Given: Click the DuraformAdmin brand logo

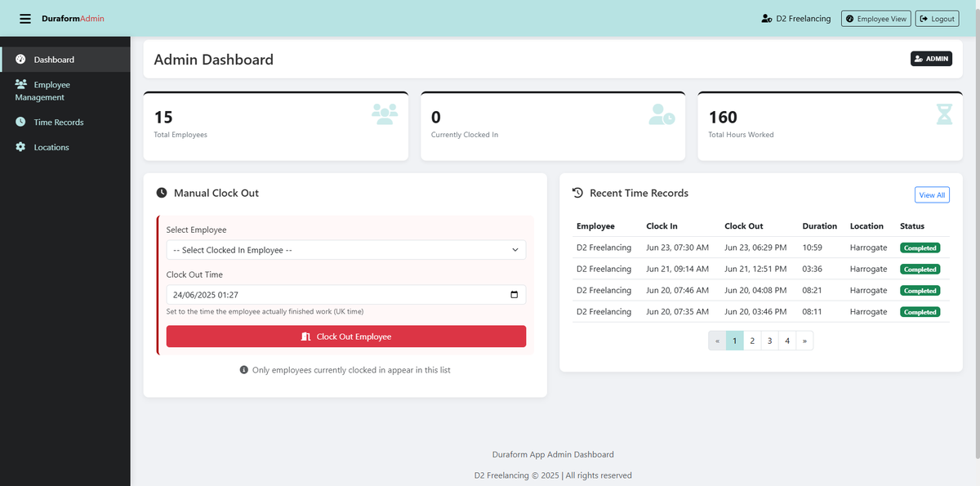Looking at the screenshot, I should [x=73, y=19].
